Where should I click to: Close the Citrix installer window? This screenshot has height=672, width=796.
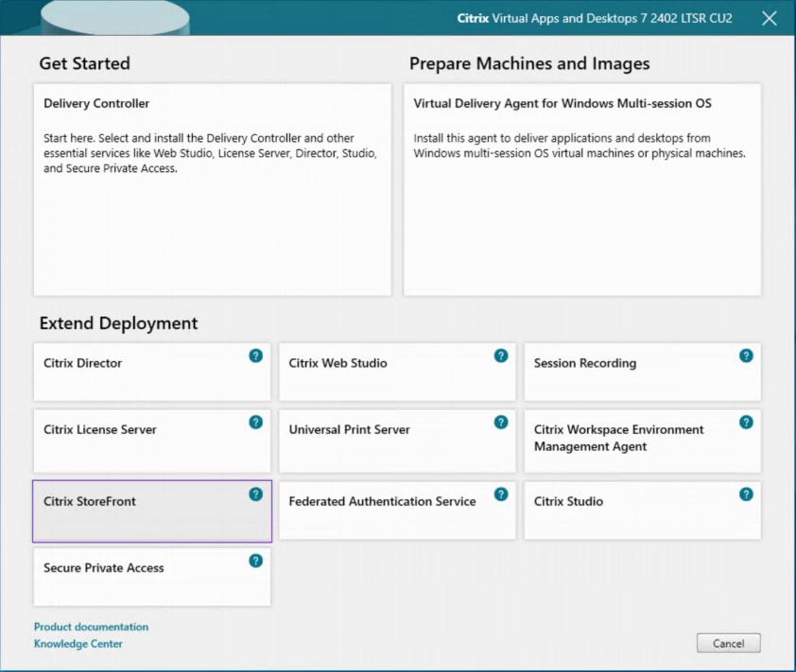point(770,19)
